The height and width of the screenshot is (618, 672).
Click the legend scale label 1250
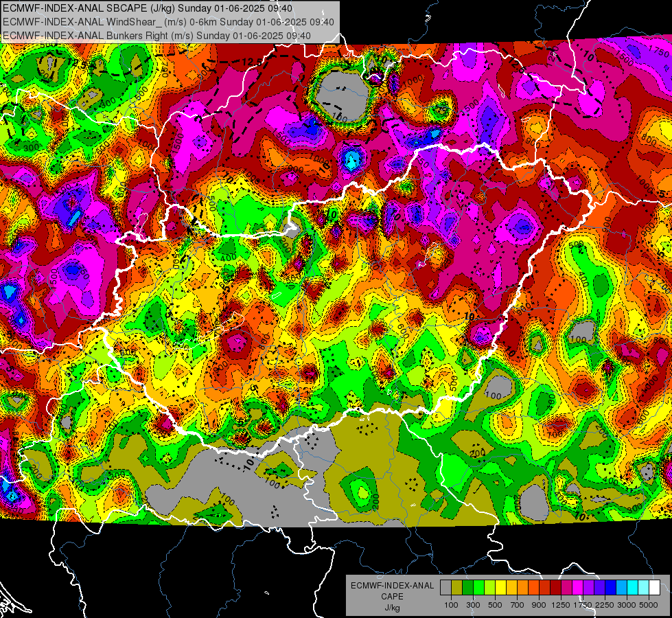[x=561, y=605]
